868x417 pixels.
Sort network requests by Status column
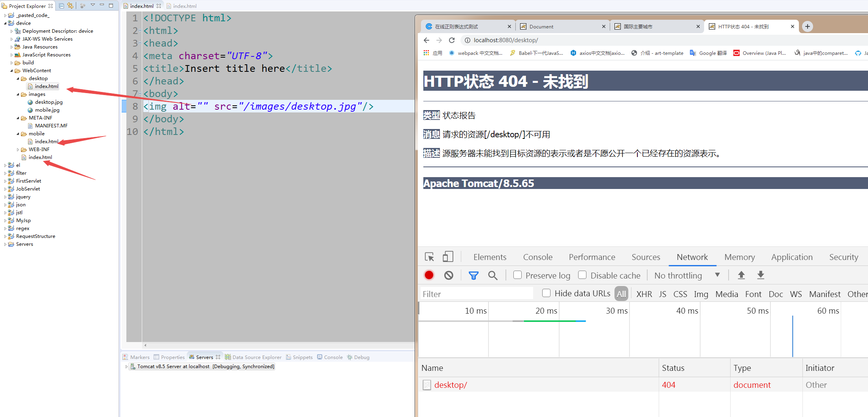673,368
